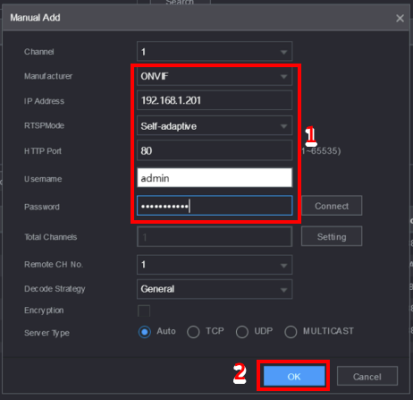The width and height of the screenshot is (413, 400).
Task: Open the RTSPMode Self-adaptive dropdown
Action: [215, 126]
